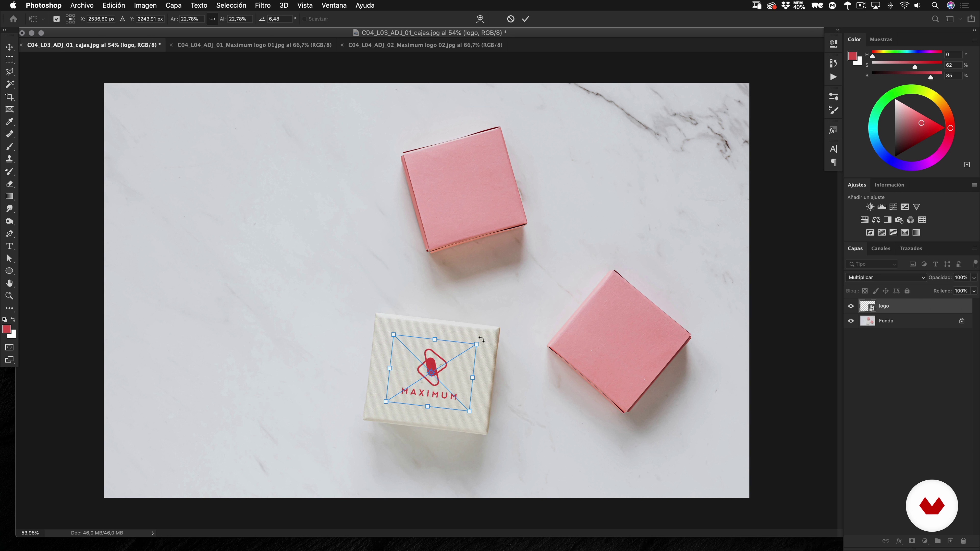Viewport: 980px width, 551px height.
Task: Select the Hand tool
Action: [x=9, y=283]
